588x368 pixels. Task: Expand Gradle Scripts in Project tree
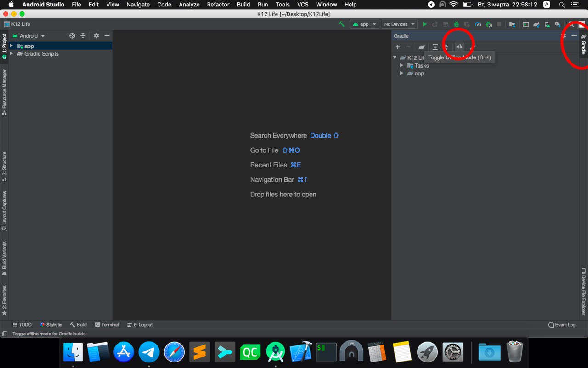[x=11, y=54]
